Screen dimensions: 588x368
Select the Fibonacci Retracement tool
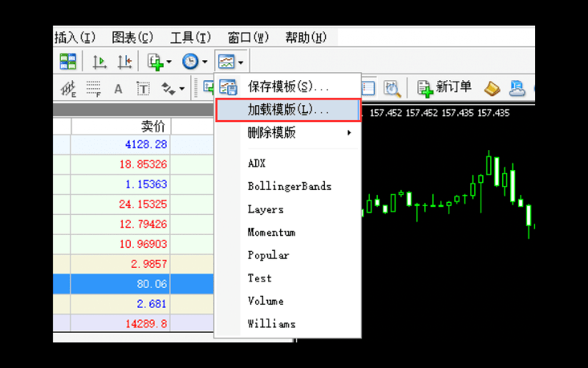tap(93, 89)
